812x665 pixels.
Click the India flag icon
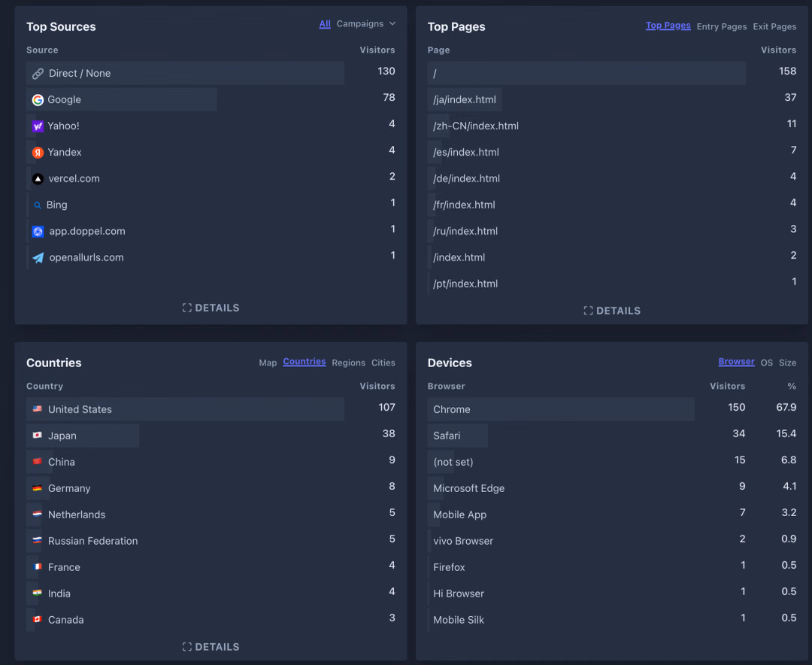[38, 593]
